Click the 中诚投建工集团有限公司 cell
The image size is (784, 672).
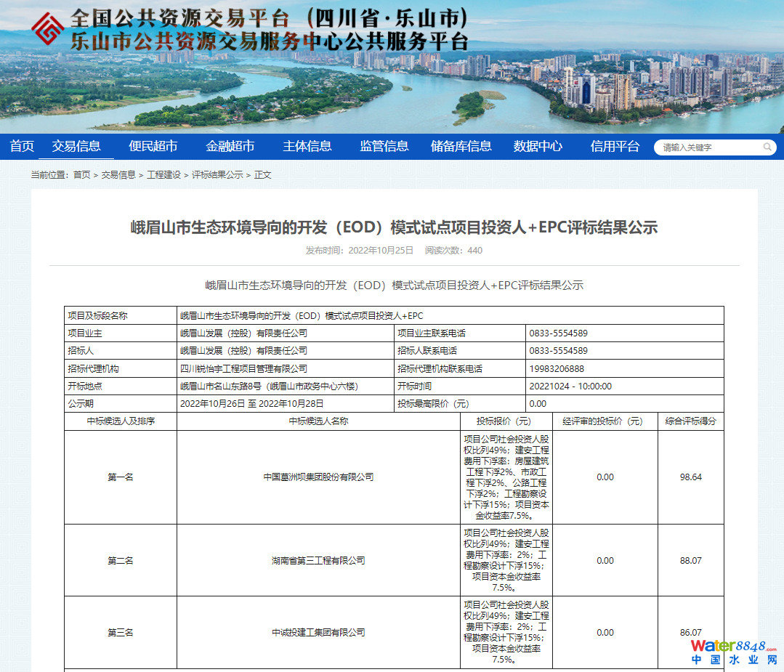(x=318, y=633)
